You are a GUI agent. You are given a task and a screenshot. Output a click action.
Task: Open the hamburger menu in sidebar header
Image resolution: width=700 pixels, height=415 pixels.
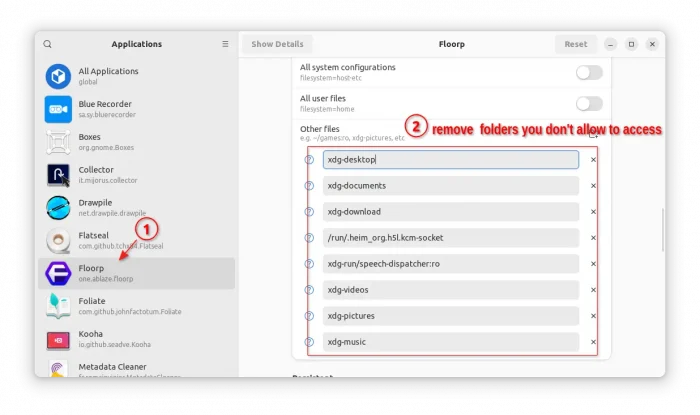(225, 44)
